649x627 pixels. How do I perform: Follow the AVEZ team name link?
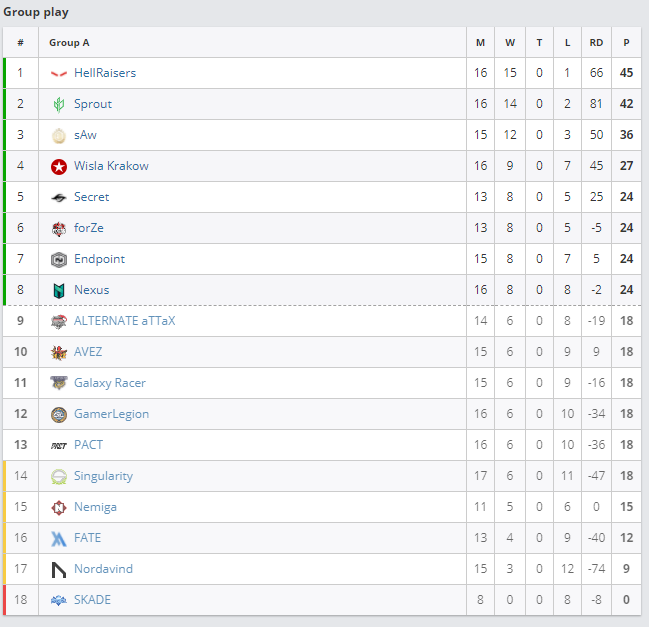tap(88, 352)
